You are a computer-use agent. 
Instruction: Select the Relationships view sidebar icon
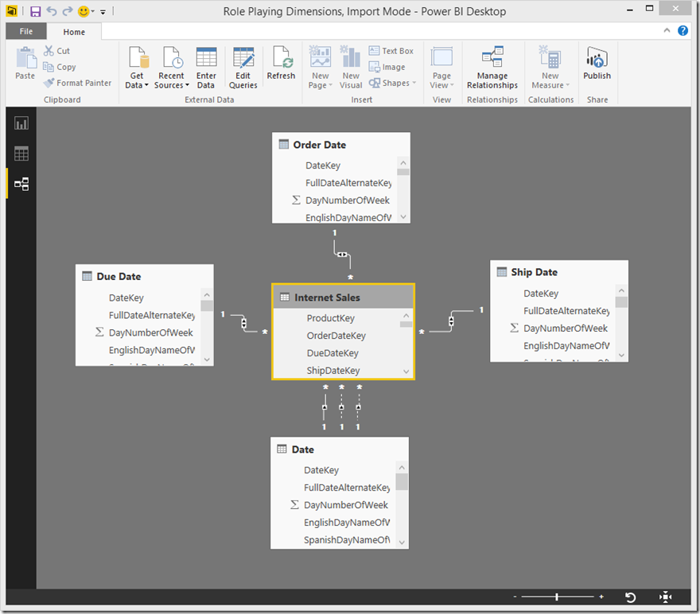tap(21, 184)
